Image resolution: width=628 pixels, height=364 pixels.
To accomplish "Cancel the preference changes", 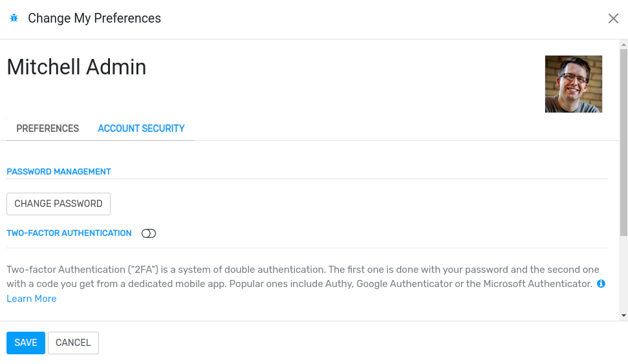I will click(x=73, y=343).
